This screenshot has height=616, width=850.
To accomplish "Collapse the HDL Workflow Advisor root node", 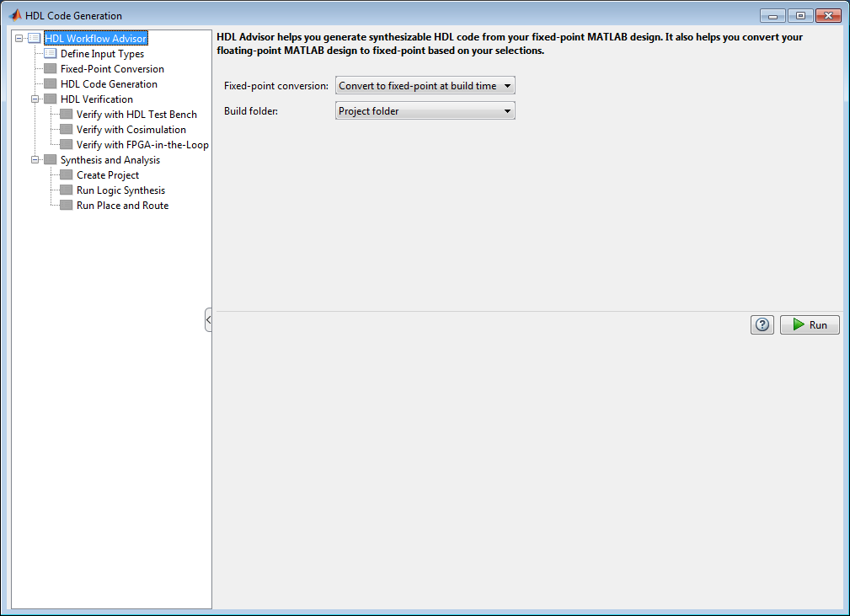I will click(19, 39).
